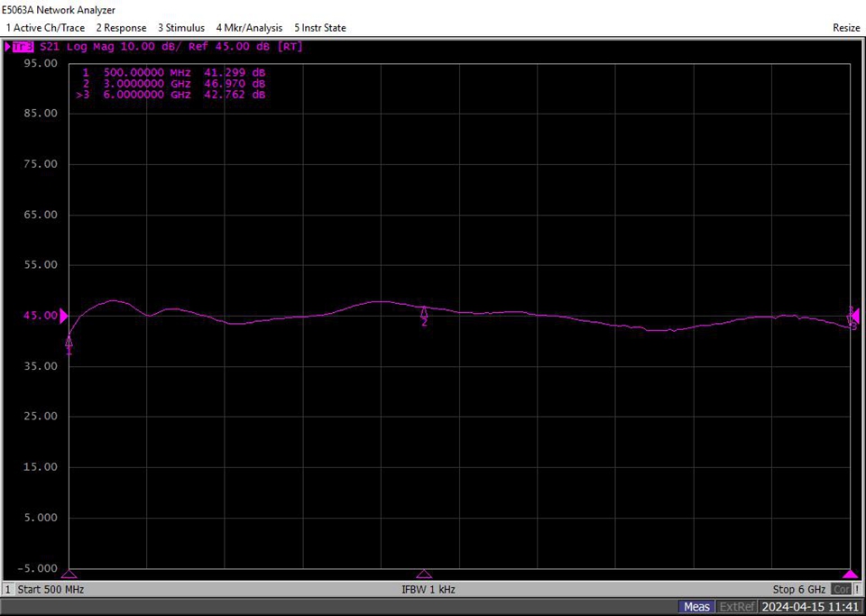This screenshot has width=866, height=616.
Task: Click the 95.00 y-axis scale label
Action: [x=41, y=63]
